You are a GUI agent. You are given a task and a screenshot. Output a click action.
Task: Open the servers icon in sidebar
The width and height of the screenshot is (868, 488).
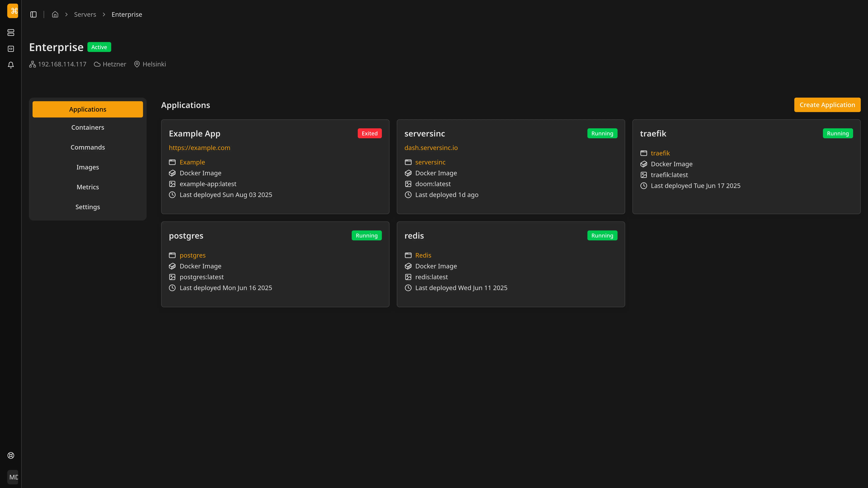[11, 33]
